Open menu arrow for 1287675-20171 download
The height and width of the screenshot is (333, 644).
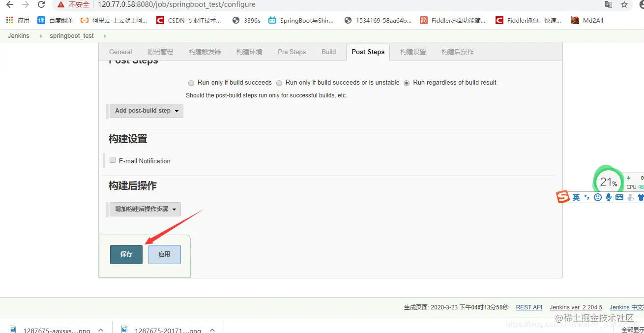[x=212, y=330]
